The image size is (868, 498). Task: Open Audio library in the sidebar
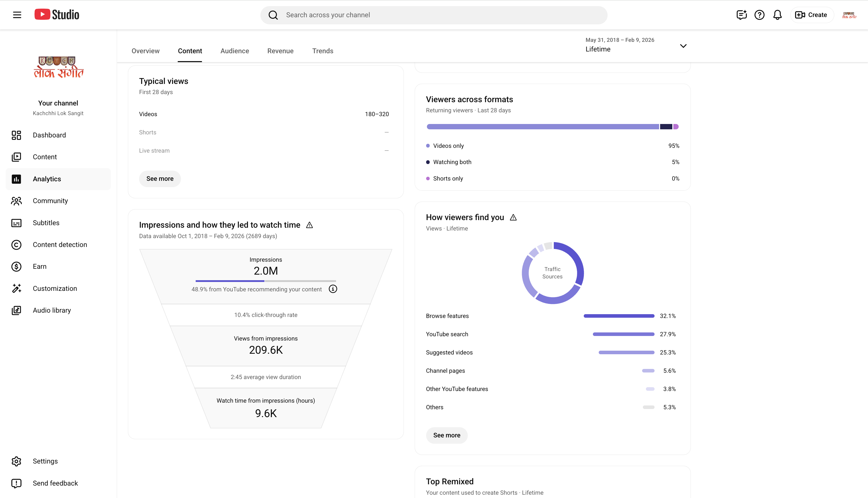point(58,310)
